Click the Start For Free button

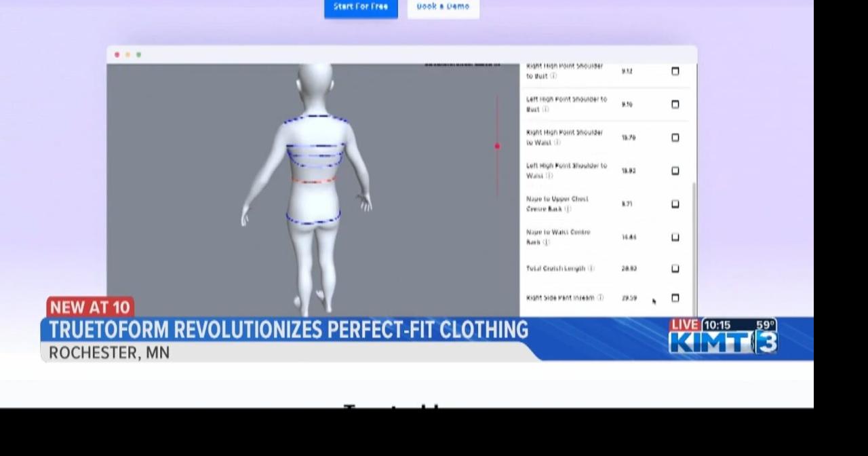[x=361, y=6]
